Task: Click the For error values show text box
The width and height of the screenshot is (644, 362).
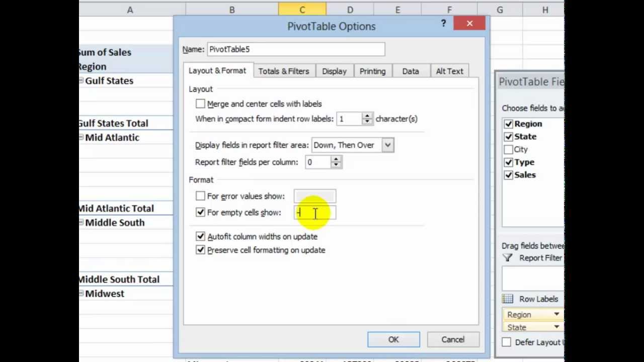Action: click(315, 196)
